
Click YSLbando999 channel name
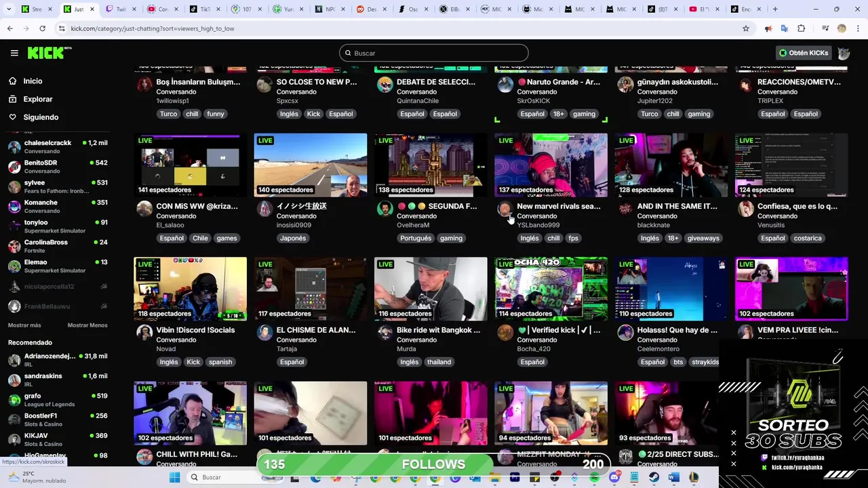coord(538,225)
